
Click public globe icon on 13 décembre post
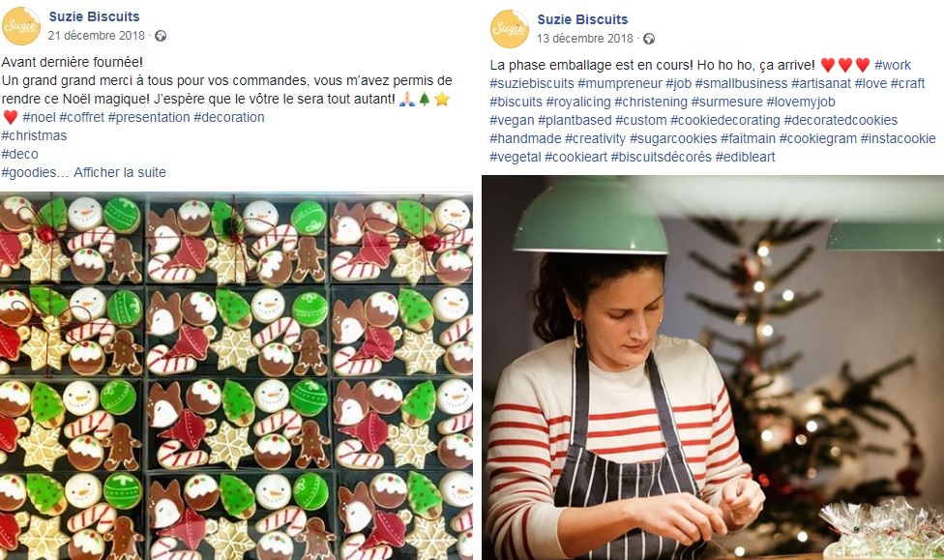click(x=648, y=39)
